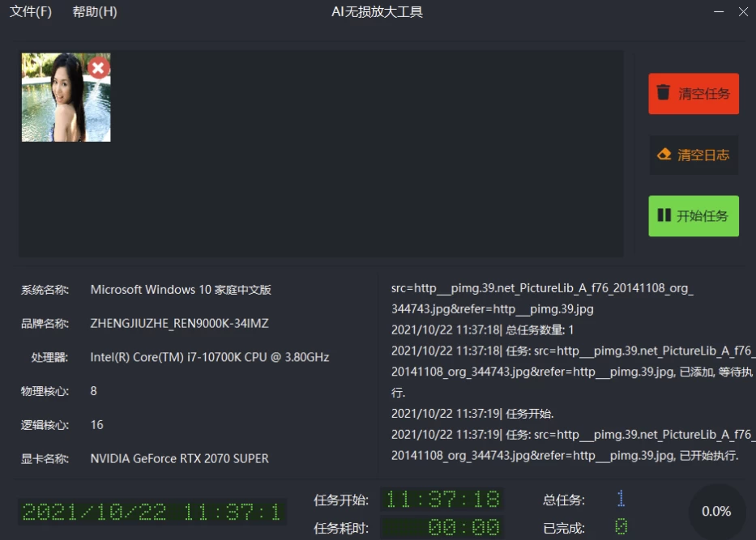Click the 已完成 counter value
The image size is (756, 540).
click(621, 529)
